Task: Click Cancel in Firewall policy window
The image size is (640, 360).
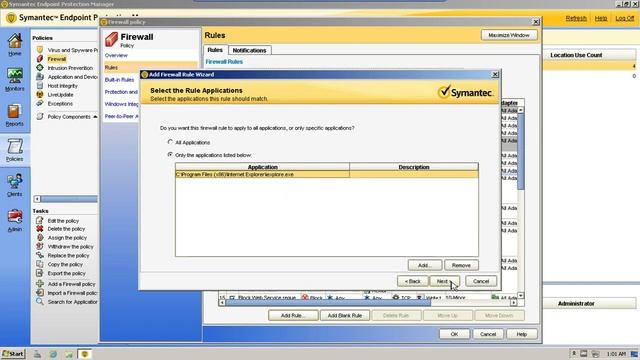Action: pos(488,334)
